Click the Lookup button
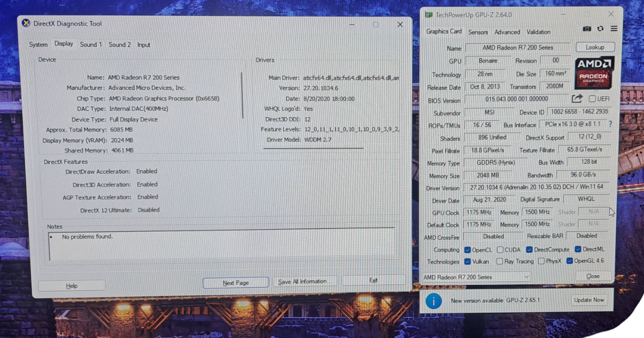The image size is (644, 338). point(595,47)
